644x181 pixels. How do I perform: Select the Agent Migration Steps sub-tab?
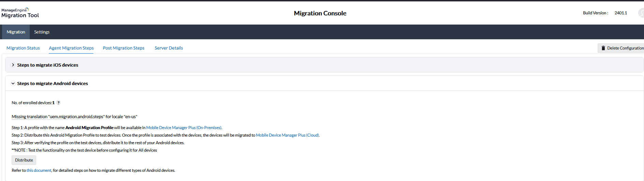click(71, 48)
